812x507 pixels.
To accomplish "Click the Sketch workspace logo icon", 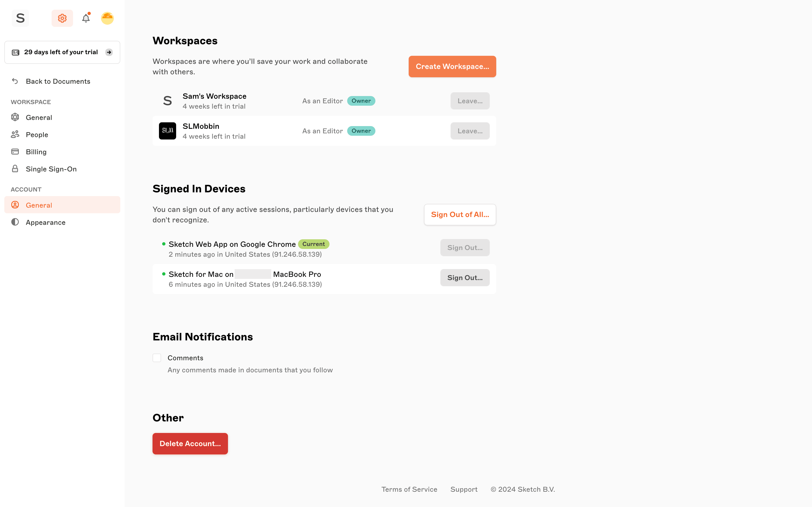I will coord(20,18).
